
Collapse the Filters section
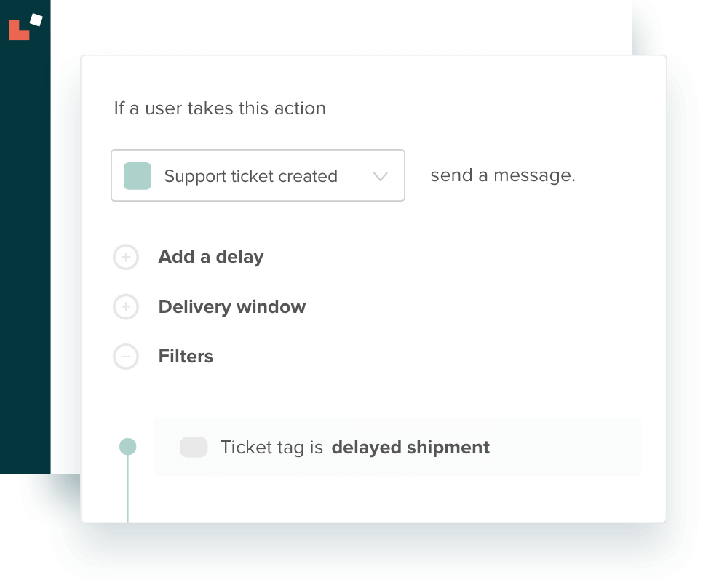click(186, 357)
